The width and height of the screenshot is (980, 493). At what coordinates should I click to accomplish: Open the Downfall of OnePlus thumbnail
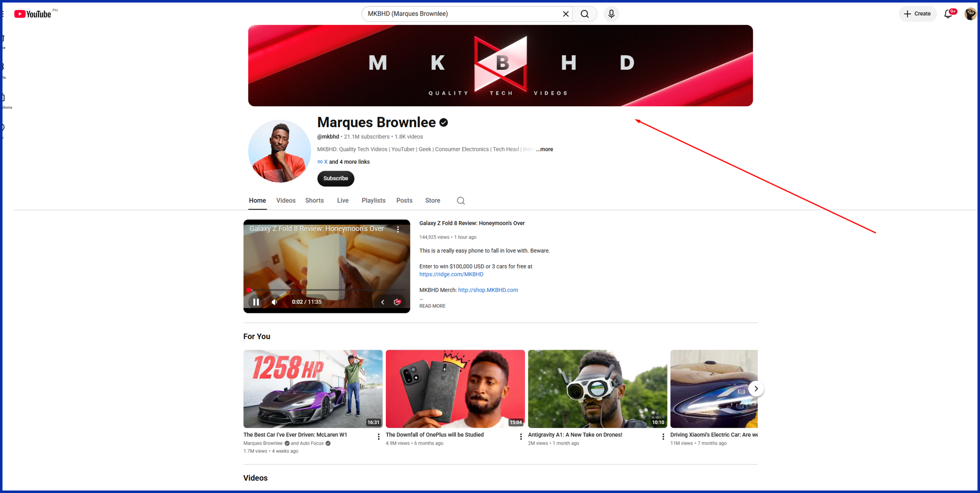tap(455, 388)
